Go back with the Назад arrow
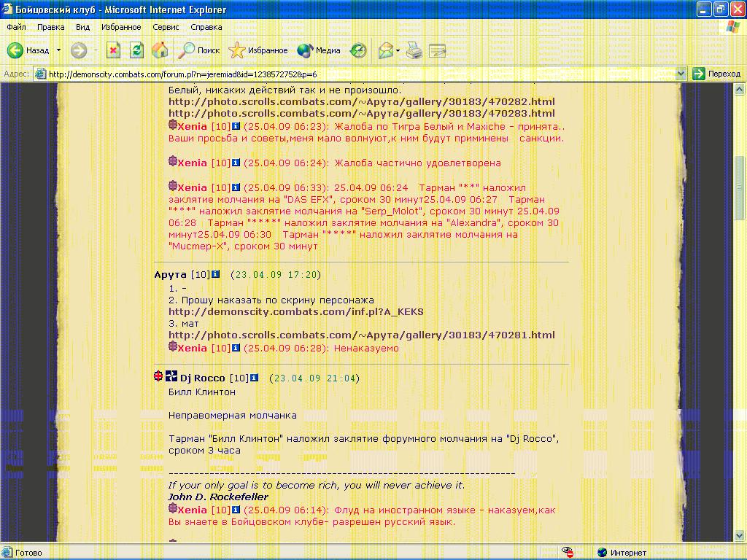The image size is (747, 560). (28, 50)
